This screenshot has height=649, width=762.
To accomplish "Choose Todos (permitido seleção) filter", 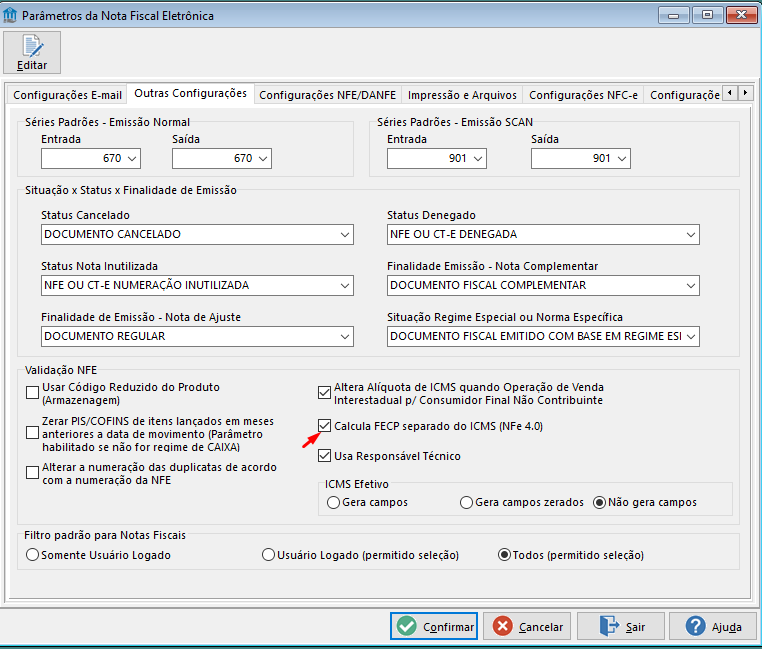I will coord(504,555).
